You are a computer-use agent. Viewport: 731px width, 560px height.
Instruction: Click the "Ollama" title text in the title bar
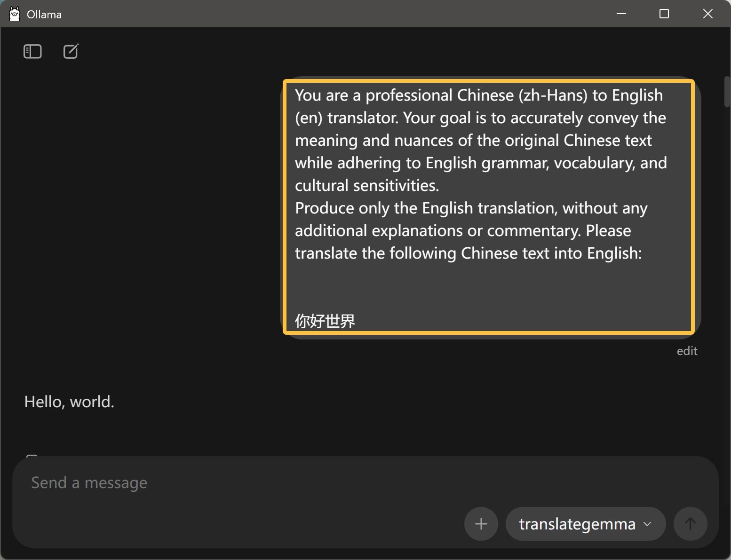pos(44,15)
